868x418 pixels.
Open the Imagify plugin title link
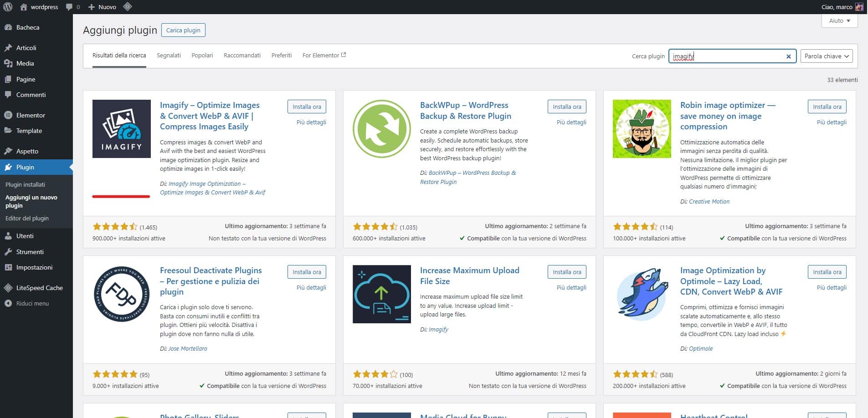pyautogui.click(x=210, y=116)
